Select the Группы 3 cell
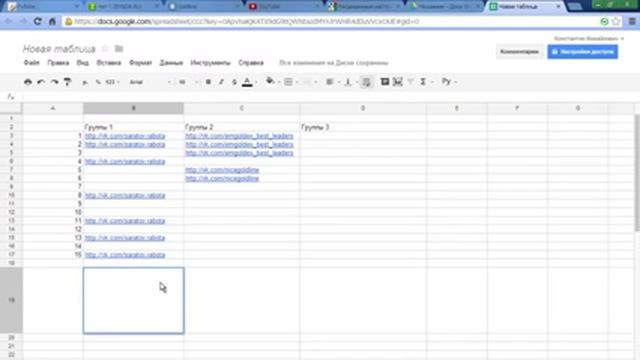Screen dimensions: 640x360 coord(363,127)
